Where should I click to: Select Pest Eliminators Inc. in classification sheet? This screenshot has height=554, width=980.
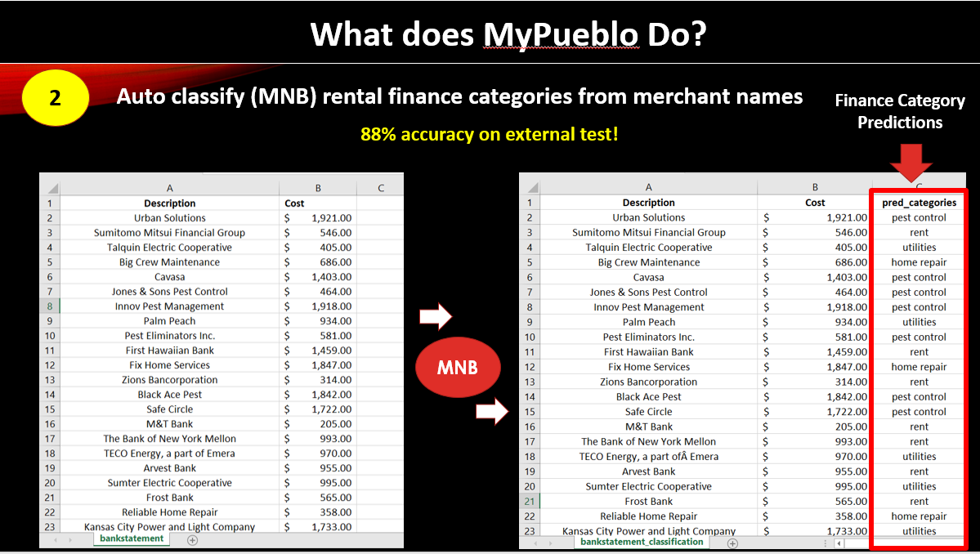648,337
